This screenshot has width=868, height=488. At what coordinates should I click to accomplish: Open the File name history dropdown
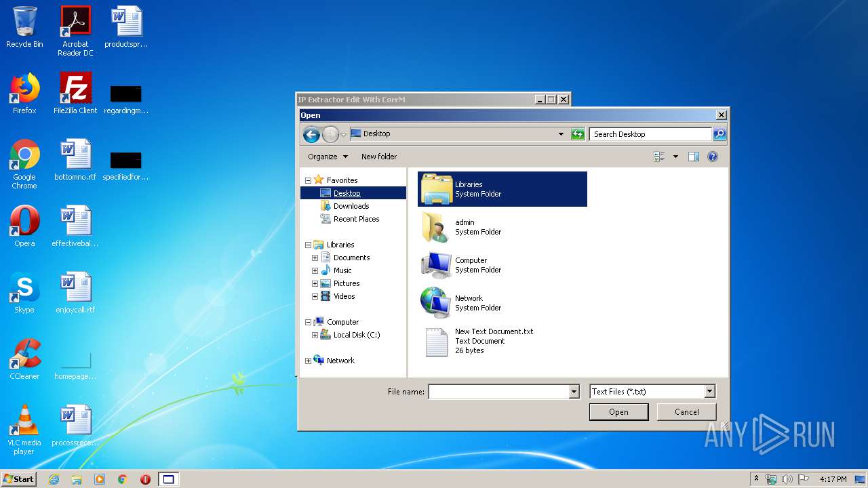pyautogui.click(x=574, y=392)
